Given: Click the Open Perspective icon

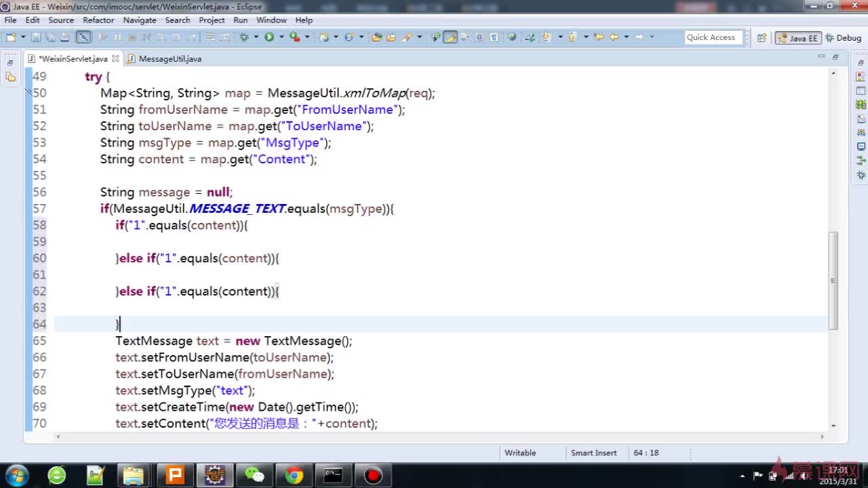Looking at the screenshot, I should coord(762,38).
